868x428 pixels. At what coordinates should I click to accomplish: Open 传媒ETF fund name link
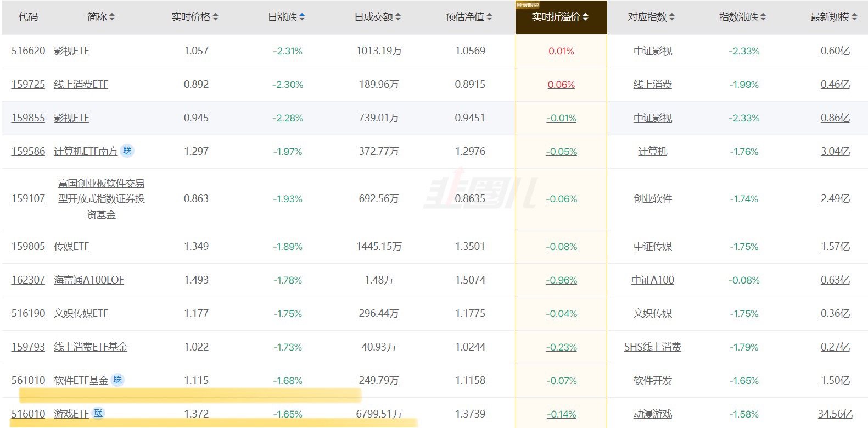pyautogui.click(x=71, y=247)
